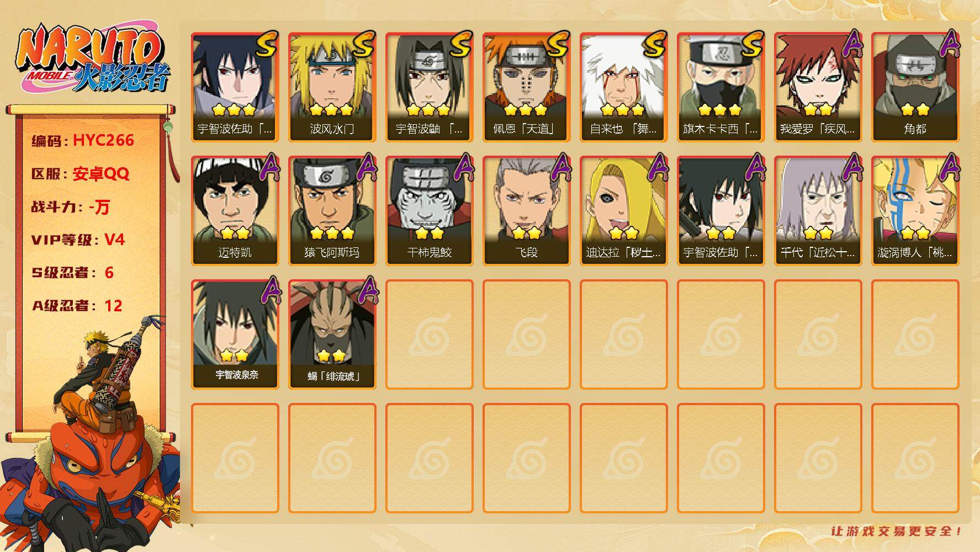Image resolution: width=980 pixels, height=552 pixels.
Task: Choose the 猿飞阿斯玛 character card
Action: coord(332,211)
